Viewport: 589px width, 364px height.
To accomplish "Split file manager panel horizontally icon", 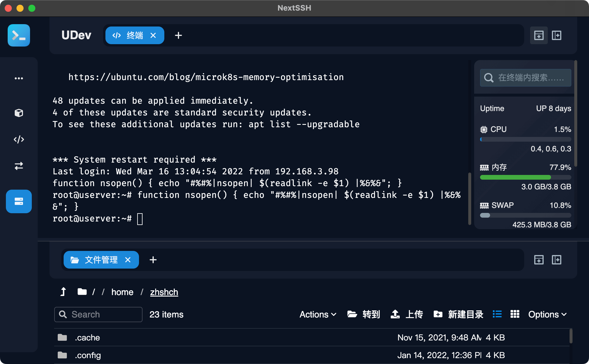I will point(539,260).
